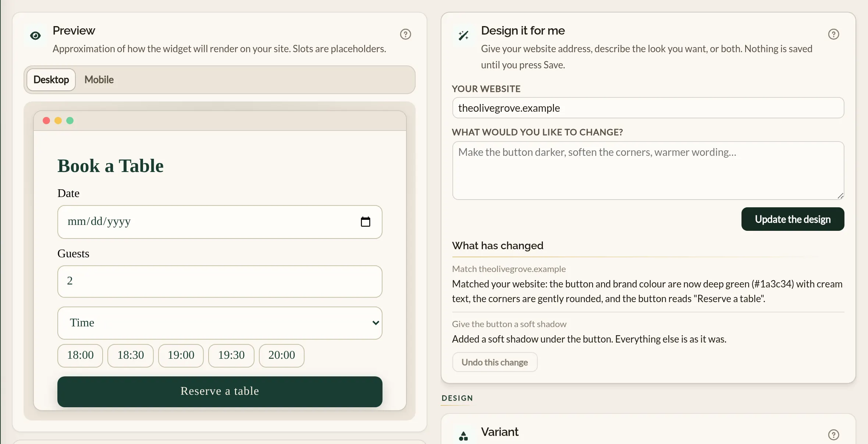Click Undo this change button
Screen dimensions: 868x444
pyautogui.click(x=495, y=362)
